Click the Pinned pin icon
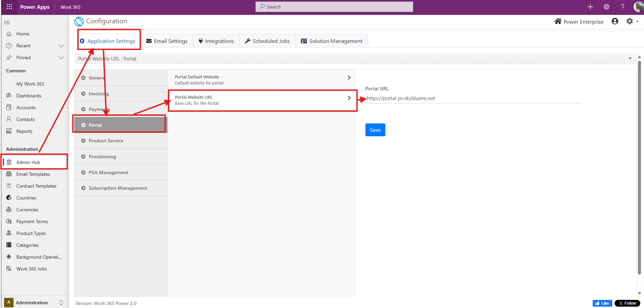Viewport: 644px width, 308px height. (x=9, y=57)
